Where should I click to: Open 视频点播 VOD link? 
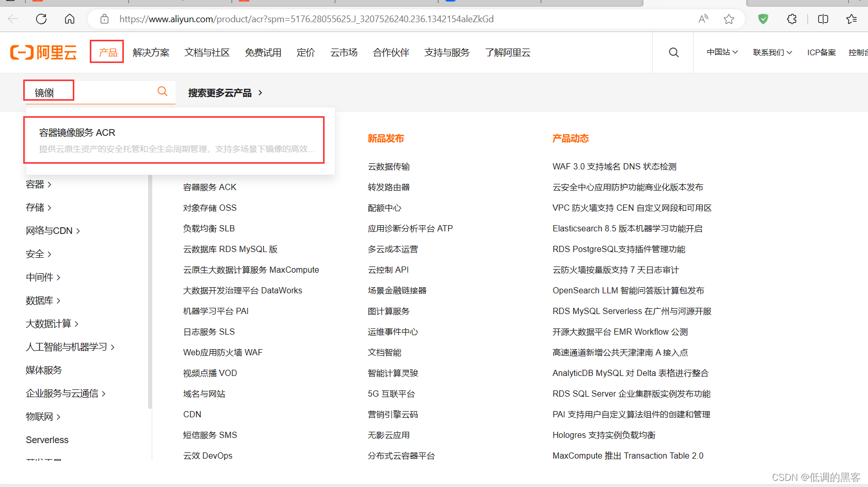[x=210, y=373]
